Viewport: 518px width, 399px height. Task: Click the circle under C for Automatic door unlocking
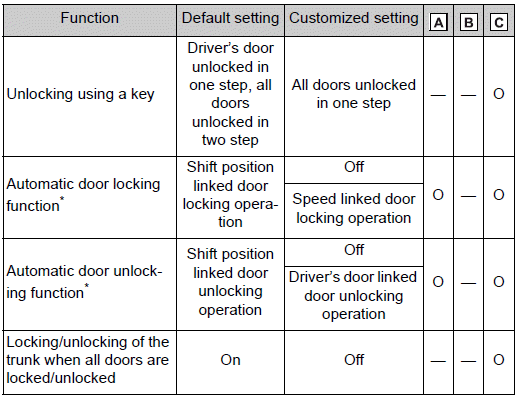[499, 282]
